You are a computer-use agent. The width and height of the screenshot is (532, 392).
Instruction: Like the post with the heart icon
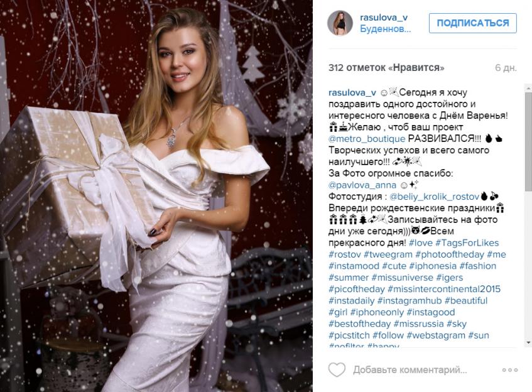click(337, 369)
